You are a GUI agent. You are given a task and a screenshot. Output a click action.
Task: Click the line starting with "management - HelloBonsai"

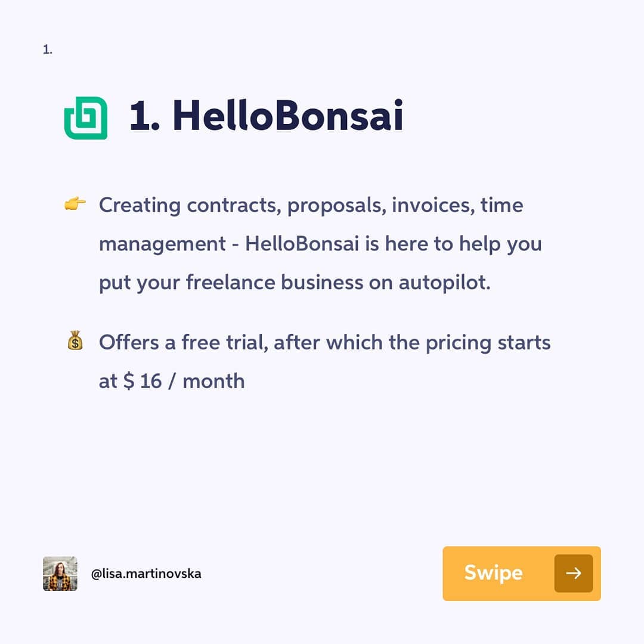click(x=320, y=244)
